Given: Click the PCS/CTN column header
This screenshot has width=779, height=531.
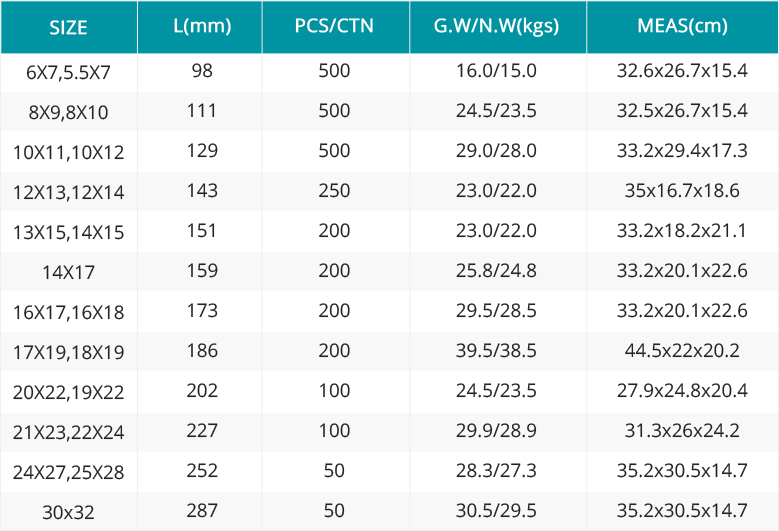Looking at the screenshot, I should coord(336,27).
